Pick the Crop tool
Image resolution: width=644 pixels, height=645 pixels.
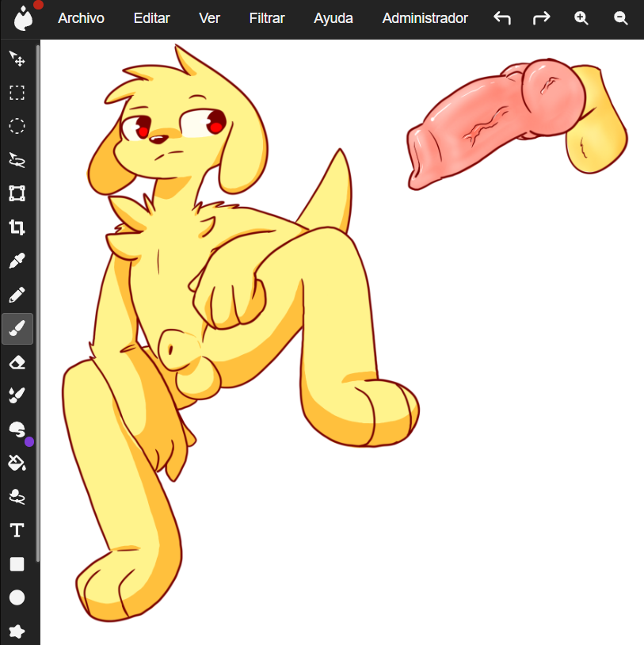coord(17,228)
